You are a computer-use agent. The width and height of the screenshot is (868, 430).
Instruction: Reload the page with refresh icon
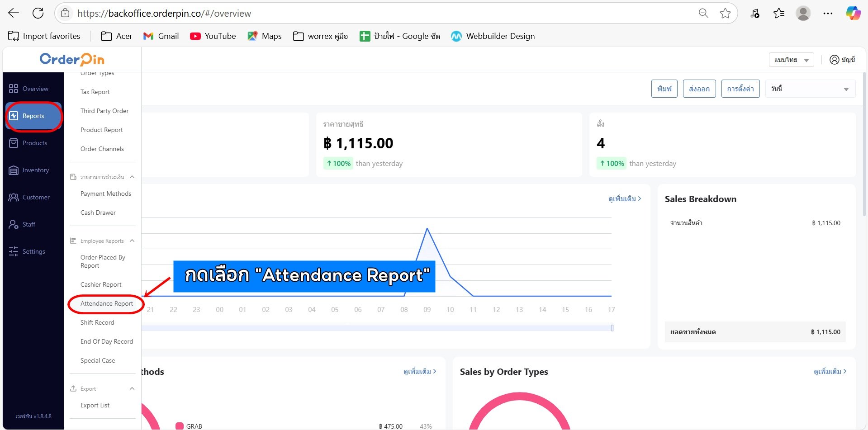pos(38,13)
